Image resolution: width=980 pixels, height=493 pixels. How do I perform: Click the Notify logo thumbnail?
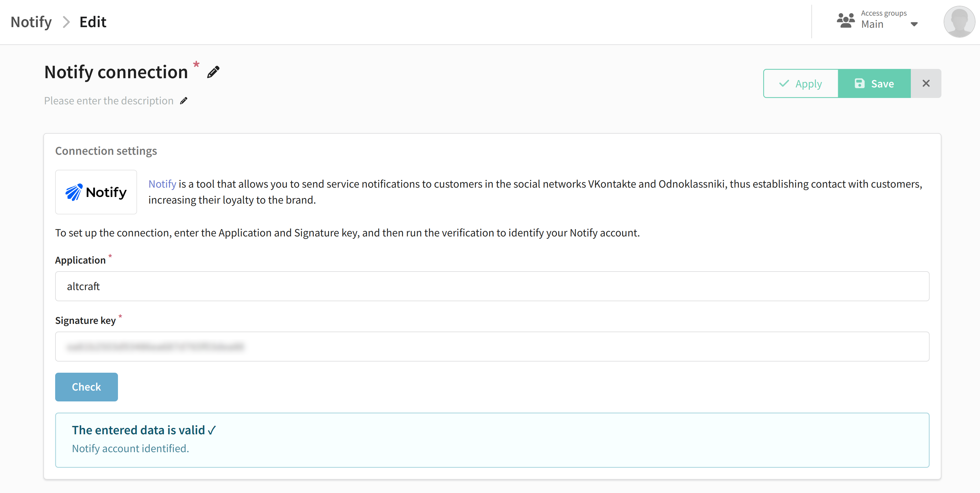(x=96, y=192)
